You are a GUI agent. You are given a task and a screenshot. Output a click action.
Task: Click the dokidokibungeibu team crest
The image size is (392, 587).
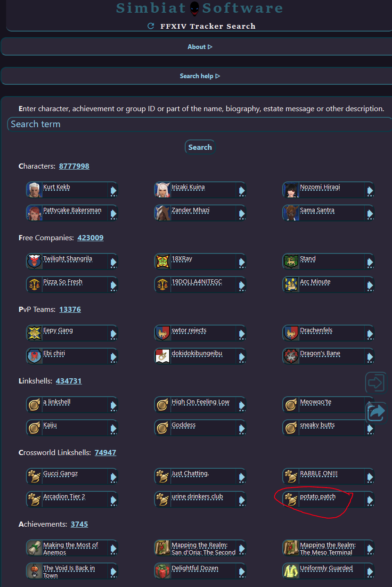tap(163, 356)
